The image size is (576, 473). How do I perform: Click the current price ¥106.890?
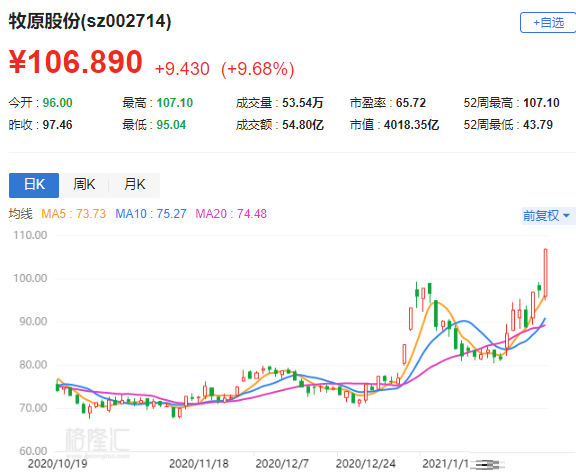click(x=76, y=62)
